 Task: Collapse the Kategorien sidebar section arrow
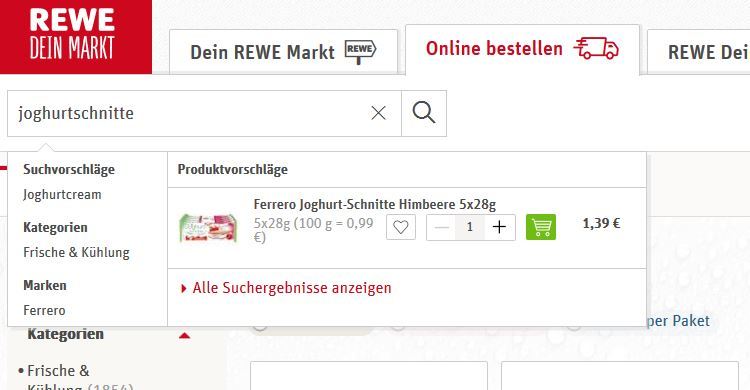click(x=185, y=335)
